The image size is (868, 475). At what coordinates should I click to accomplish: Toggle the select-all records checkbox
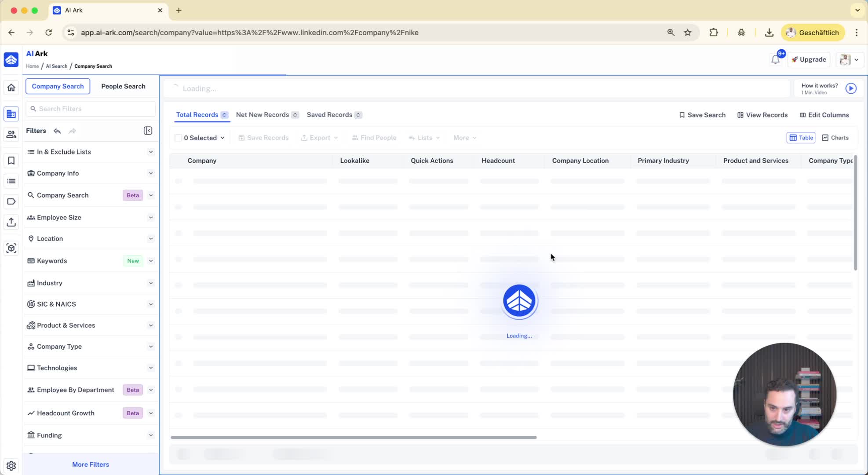pos(178,138)
